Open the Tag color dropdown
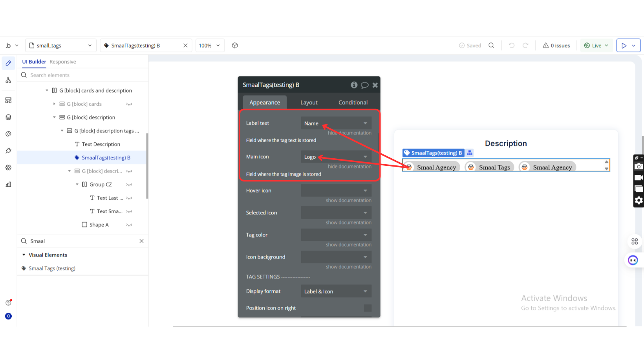Viewport: 644px width, 363px height. [336, 235]
